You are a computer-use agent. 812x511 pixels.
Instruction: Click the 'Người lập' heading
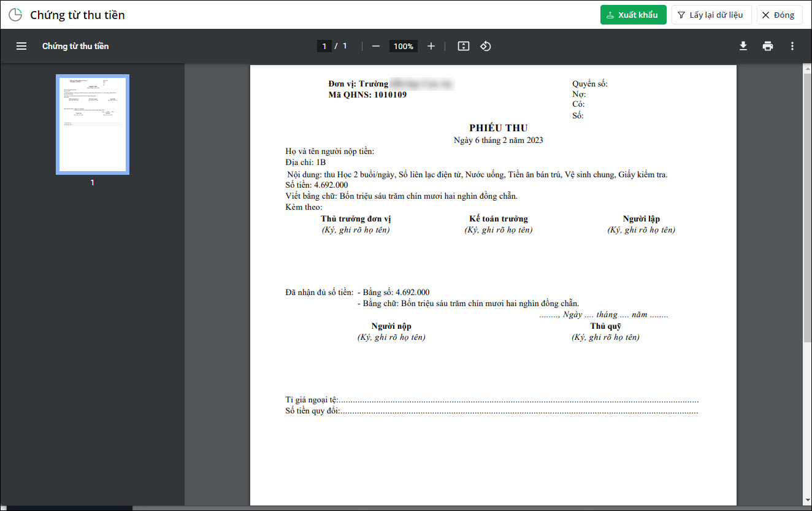642,219
